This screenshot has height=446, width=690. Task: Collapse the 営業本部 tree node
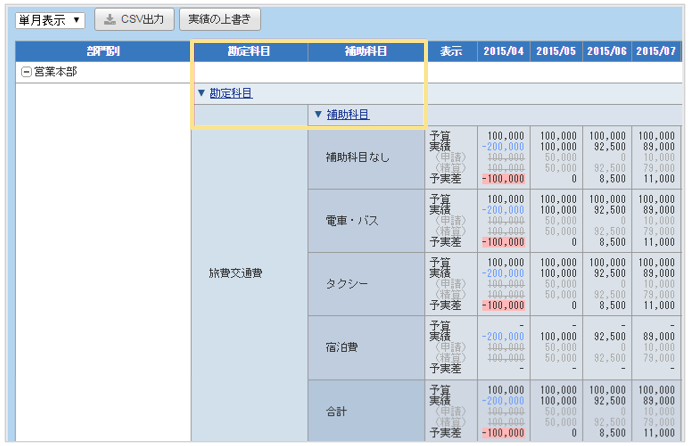pyautogui.click(x=26, y=72)
